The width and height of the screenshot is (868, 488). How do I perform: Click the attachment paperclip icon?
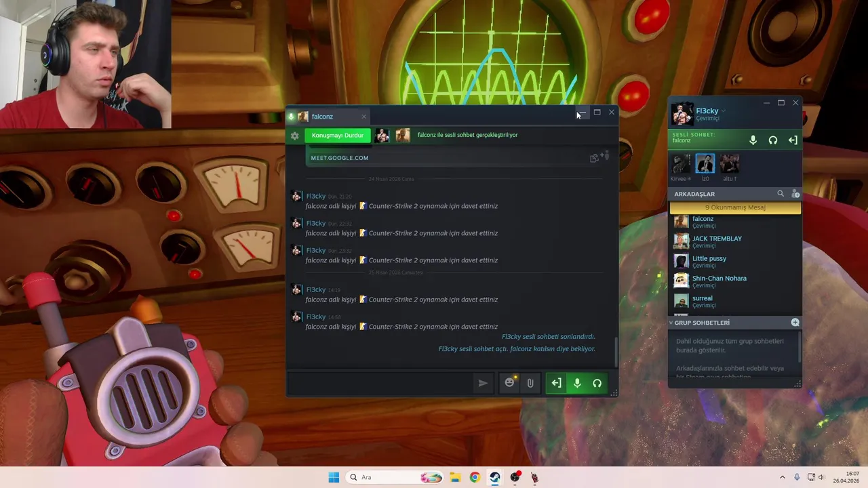point(530,383)
